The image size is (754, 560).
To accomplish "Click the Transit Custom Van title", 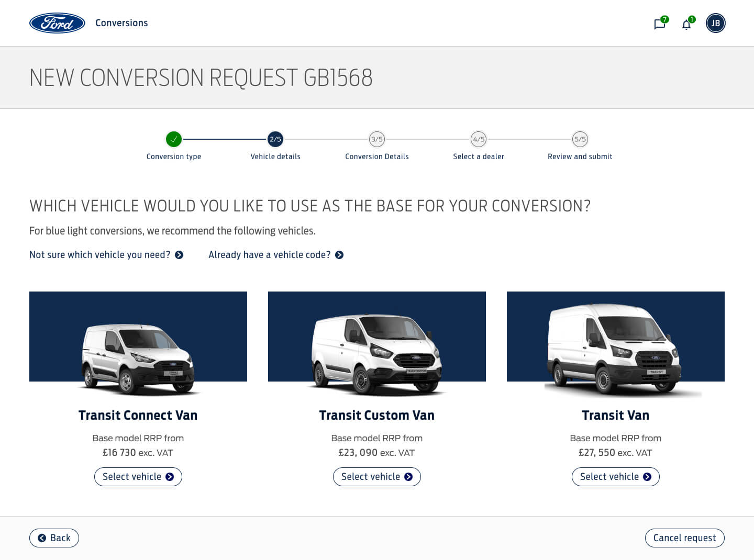I will tap(377, 416).
